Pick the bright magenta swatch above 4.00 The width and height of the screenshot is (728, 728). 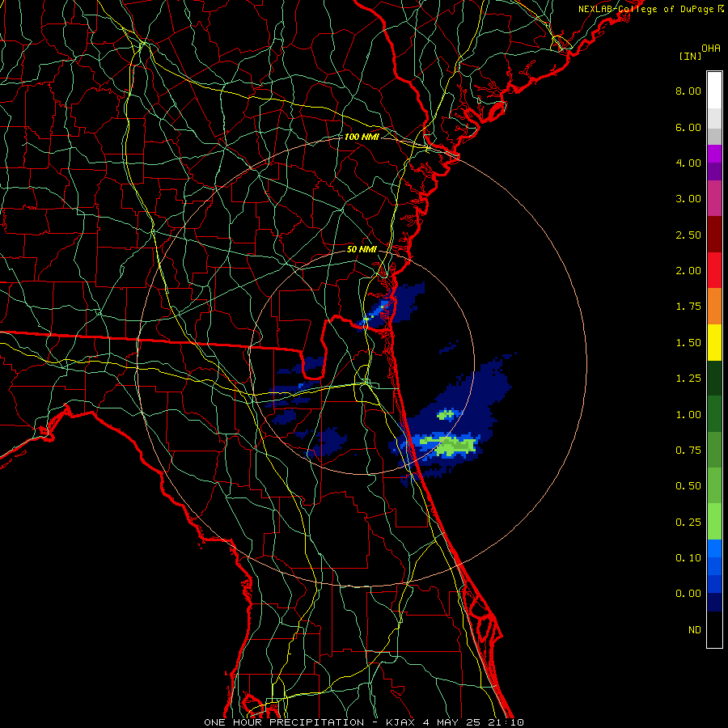(714, 154)
